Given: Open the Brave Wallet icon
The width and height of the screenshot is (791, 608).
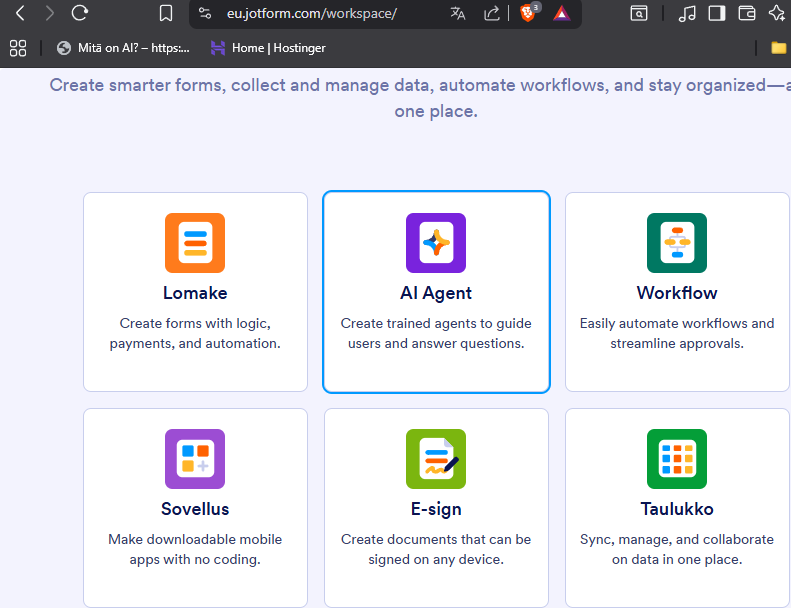Looking at the screenshot, I should tap(747, 13).
